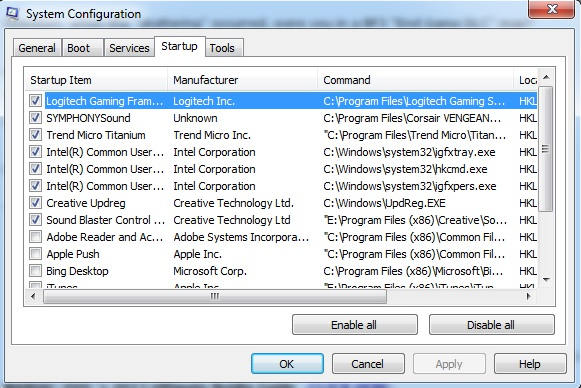Select the SYMPHONYSound startup row
Screen dimensions: 581x388
click(x=282, y=118)
